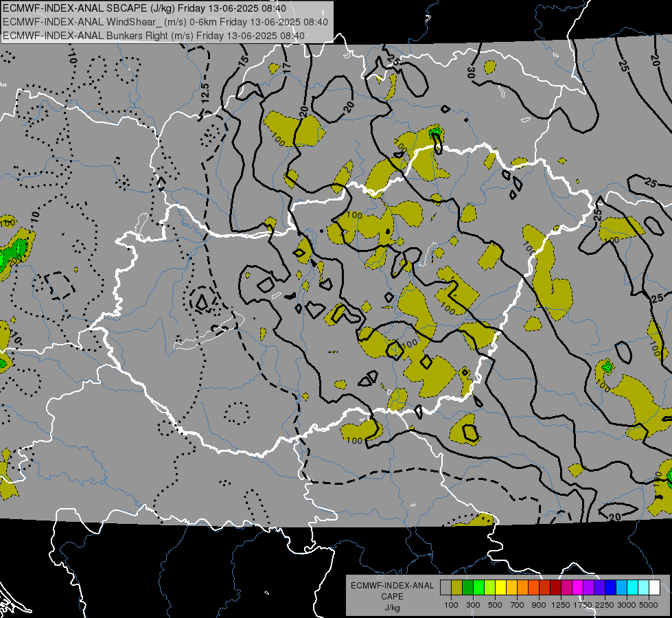Click the amber legend swatch
The image size is (672, 618).
pyautogui.click(x=511, y=588)
